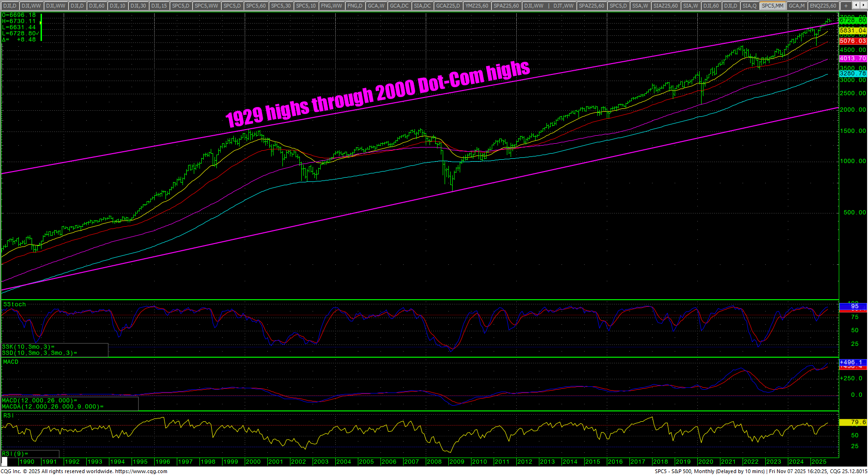Click the cyan moving average value 3280.78
Screen dimensions: 868x475
click(853, 74)
